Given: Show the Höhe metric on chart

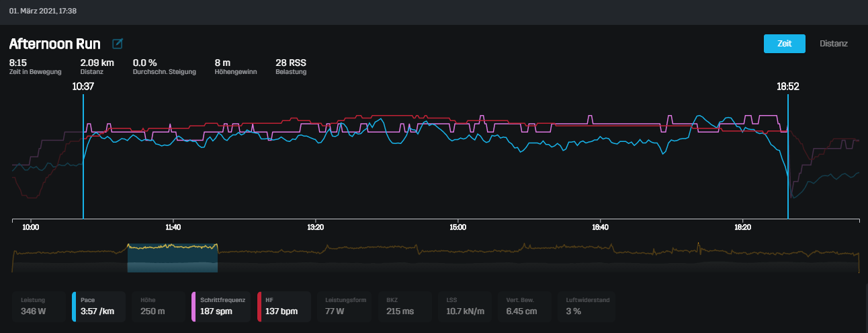Looking at the screenshot, I should coord(159,307).
